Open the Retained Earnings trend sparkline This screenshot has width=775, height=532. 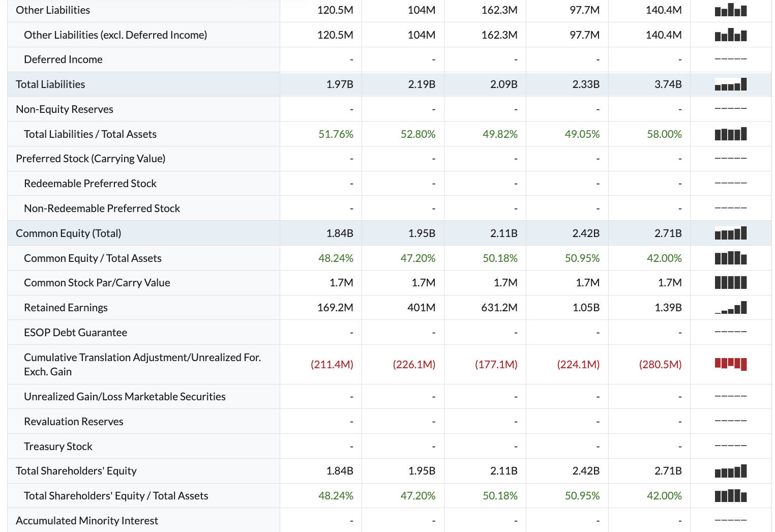click(x=731, y=307)
